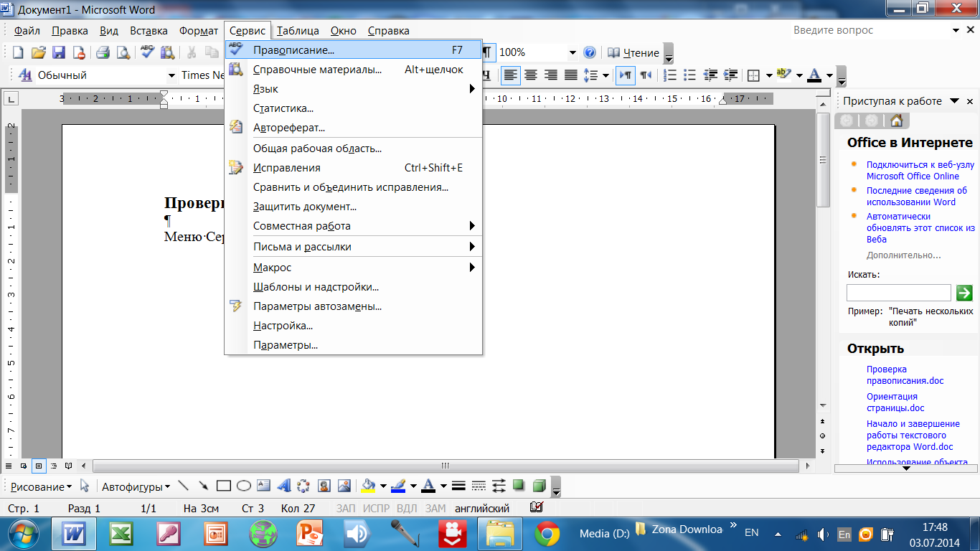Image resolution: width=980 pixels, height=551 pixels.
Task: Open the Research icon in the Standard toolbar
Action: click(168, 52)
